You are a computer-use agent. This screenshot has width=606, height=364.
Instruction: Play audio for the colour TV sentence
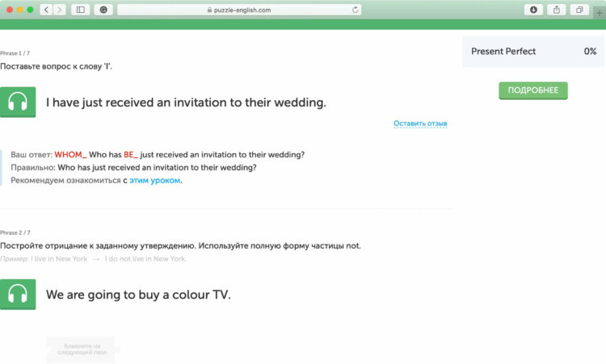pyautogui.click(x=18, y=295)
